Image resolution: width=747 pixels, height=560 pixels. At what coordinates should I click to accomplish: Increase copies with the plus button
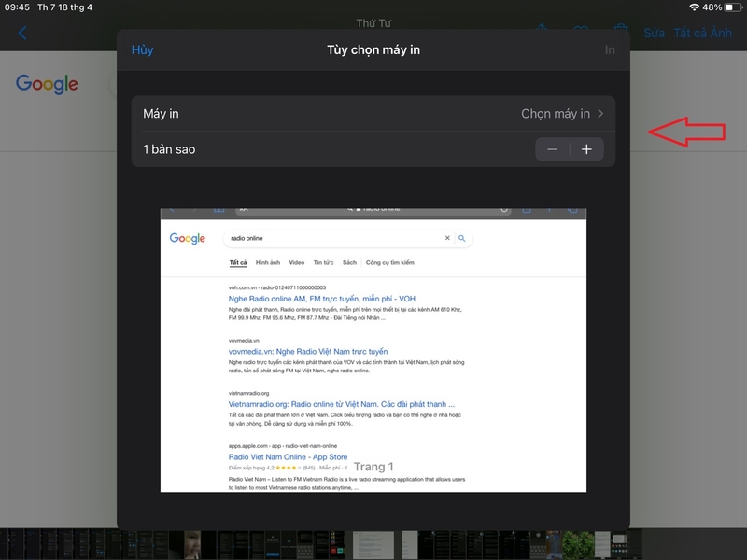tap(586, 149)
